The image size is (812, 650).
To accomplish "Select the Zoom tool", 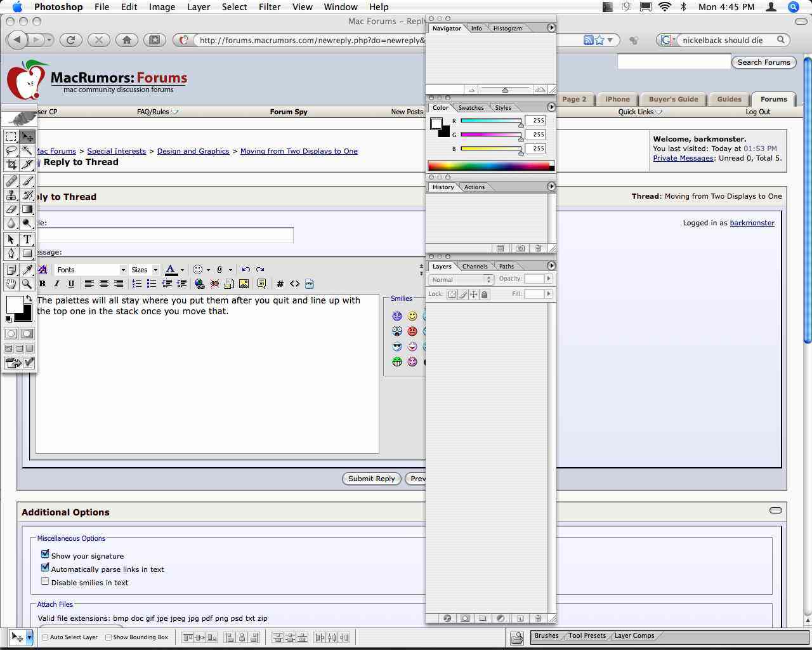I will coord(27,284).
